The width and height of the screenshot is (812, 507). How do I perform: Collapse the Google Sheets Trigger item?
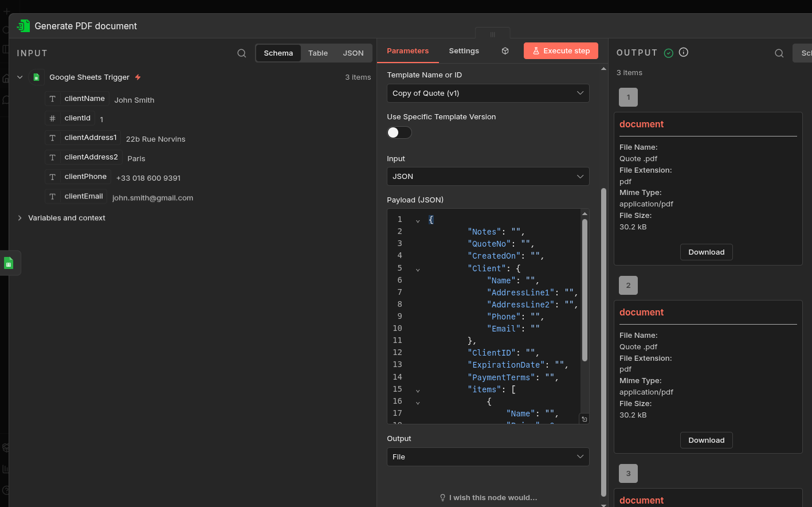click(x=19, y=77)
